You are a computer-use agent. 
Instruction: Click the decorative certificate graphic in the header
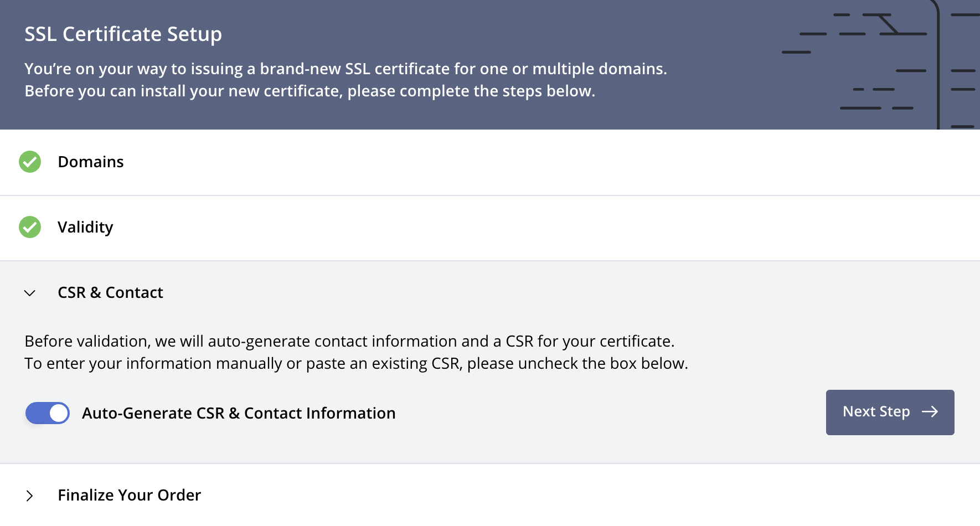(880, 65)
